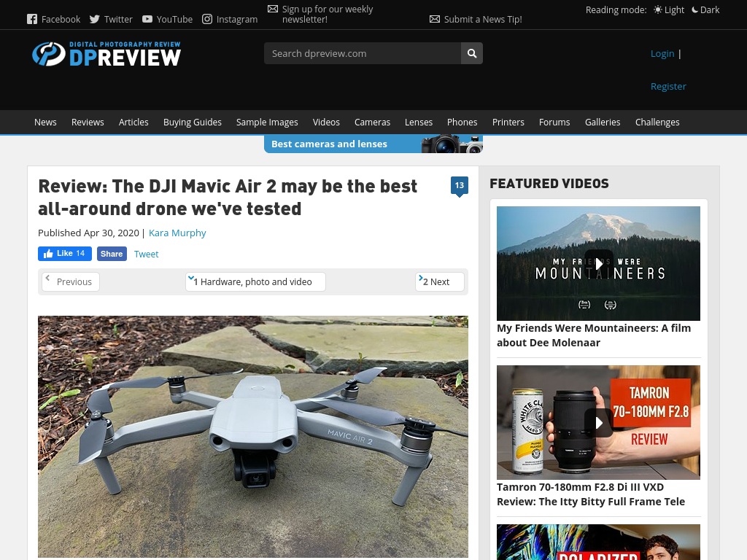Image resolution: width=747 pixels, height=560 pixels.
Task: Go to page 2 with Next
Action: pos(439,282)
